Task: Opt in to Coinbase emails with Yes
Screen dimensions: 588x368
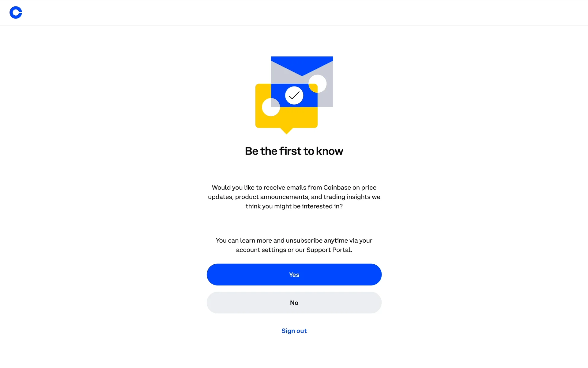Action: click(x=294, y=274)
